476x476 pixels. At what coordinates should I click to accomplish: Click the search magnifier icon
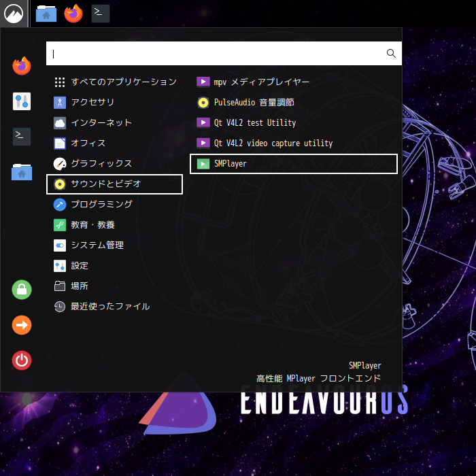coord(391,54)
